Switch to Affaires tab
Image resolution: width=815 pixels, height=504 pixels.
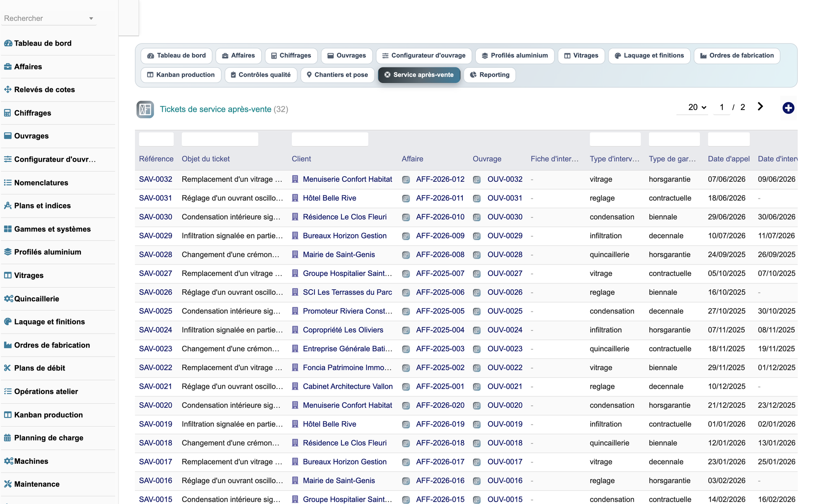click(x=238, y=56)
